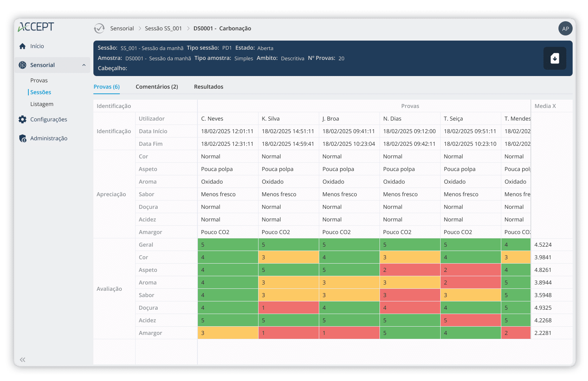Click red Doçura score cell for K. Silva

click(x=288, y=308)
